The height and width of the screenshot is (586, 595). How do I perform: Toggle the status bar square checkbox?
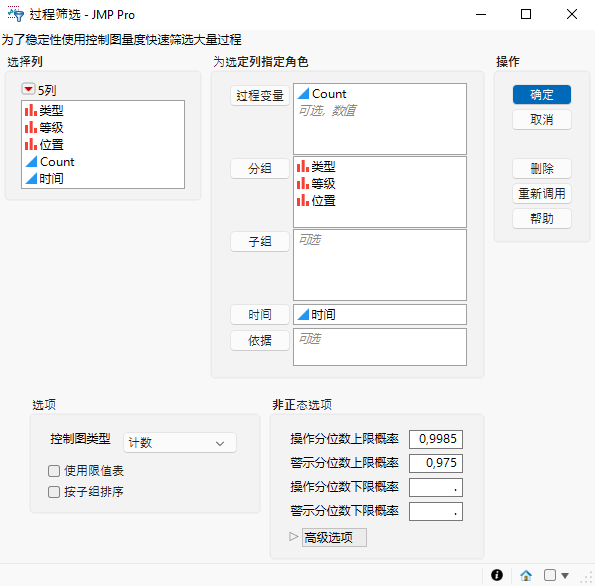point(550,575)
